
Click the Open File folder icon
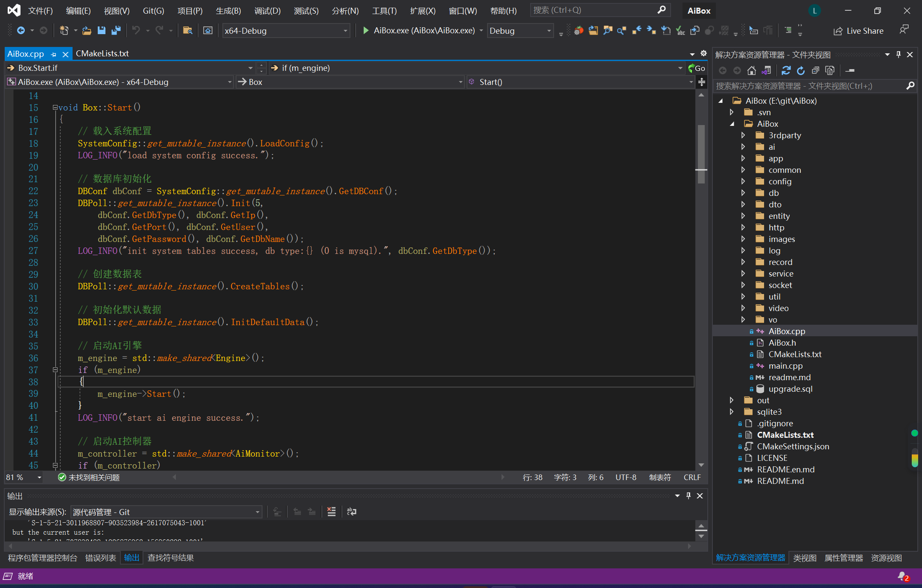[87, 30]
